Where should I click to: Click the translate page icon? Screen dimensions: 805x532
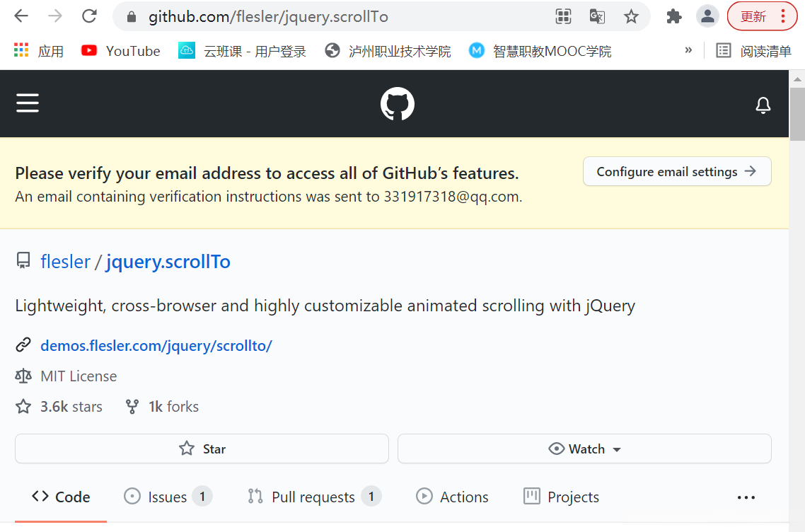pyautogui.click(x=597, y=16)
